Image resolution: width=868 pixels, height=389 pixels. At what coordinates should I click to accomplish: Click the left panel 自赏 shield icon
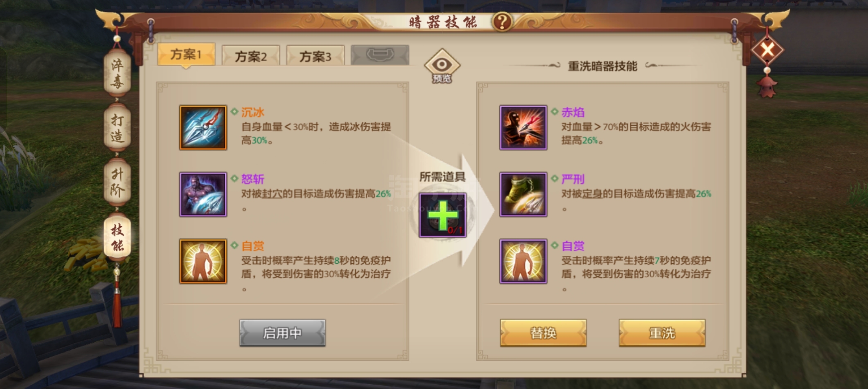[x=203, y=261]
